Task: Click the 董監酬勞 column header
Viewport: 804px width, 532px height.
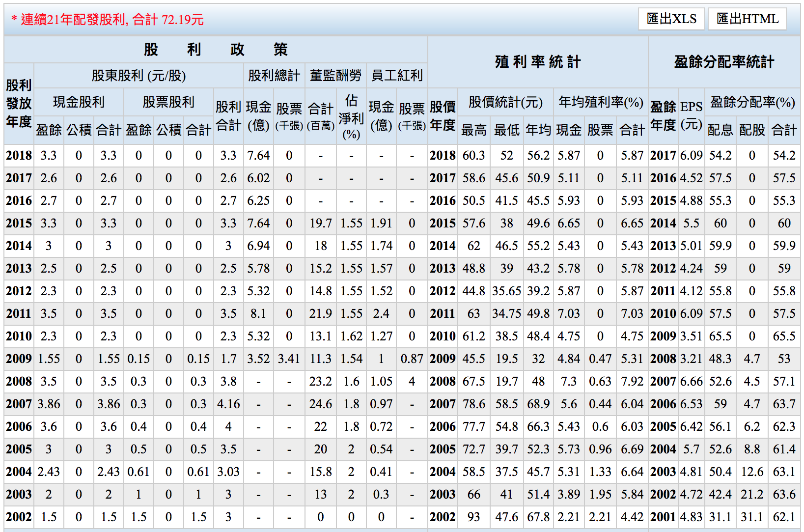Action: pos(335,76)
